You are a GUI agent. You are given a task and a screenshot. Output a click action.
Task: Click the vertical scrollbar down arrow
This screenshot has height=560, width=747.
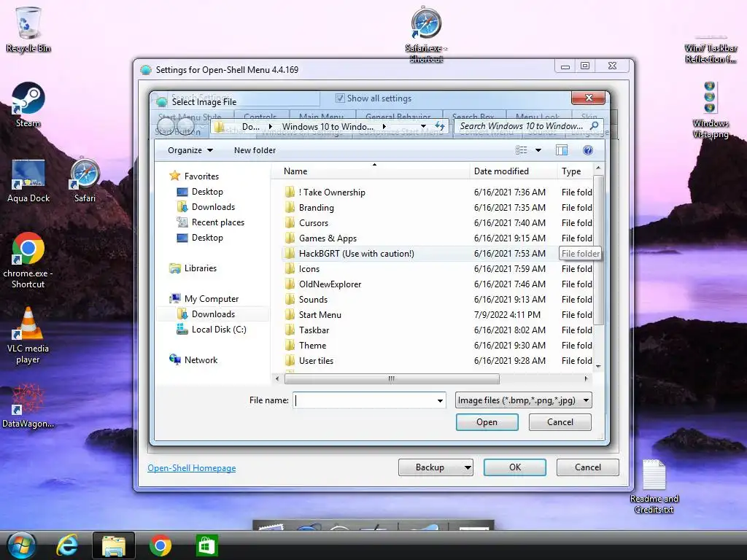pyautogui.click(x=598, y=366)
